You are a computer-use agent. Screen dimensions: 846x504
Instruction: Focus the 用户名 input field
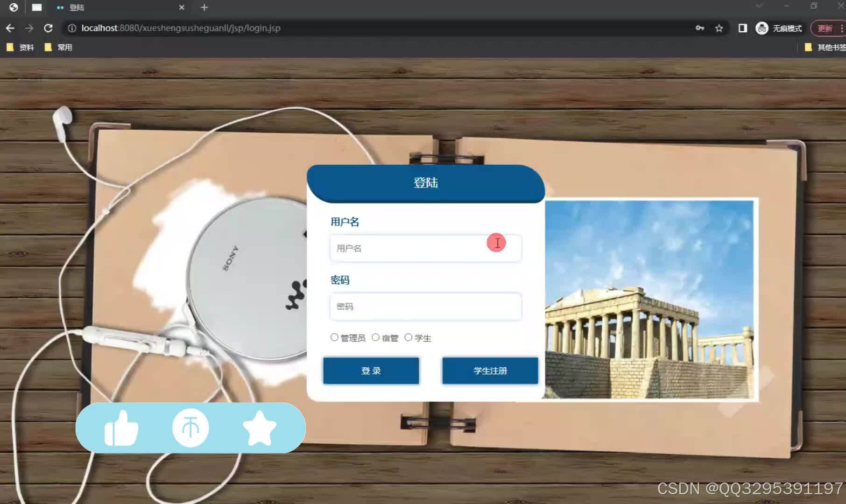[425, 248]
